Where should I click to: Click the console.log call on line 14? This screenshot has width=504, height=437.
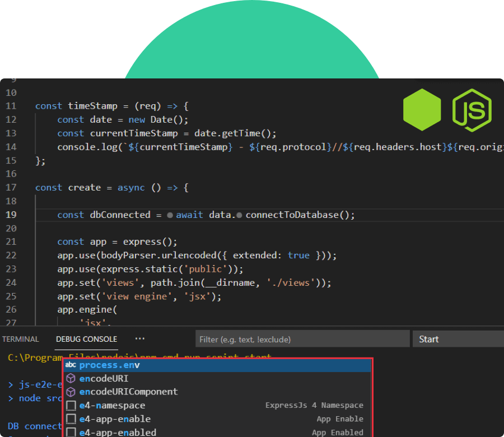(x=87, y=147)
